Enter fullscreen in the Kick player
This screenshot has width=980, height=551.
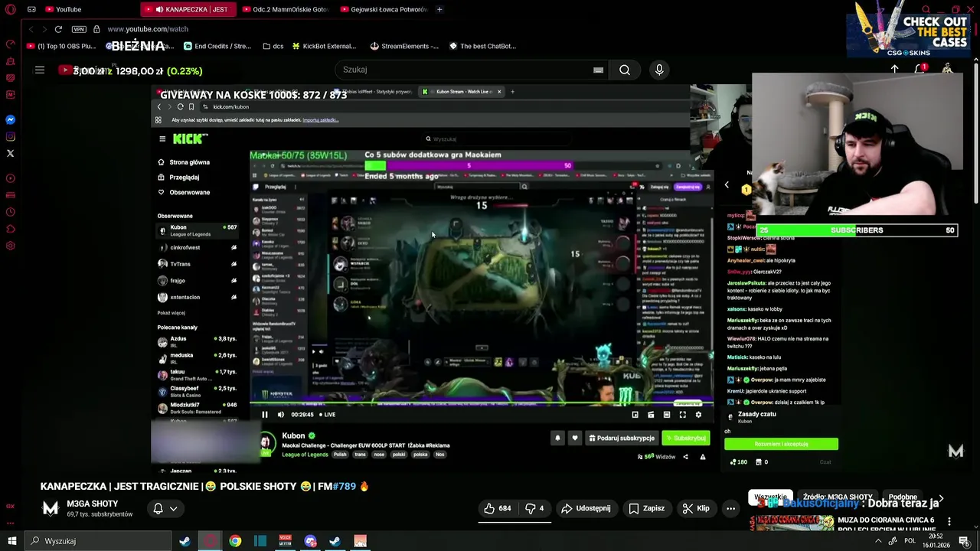tap(682, 415)
